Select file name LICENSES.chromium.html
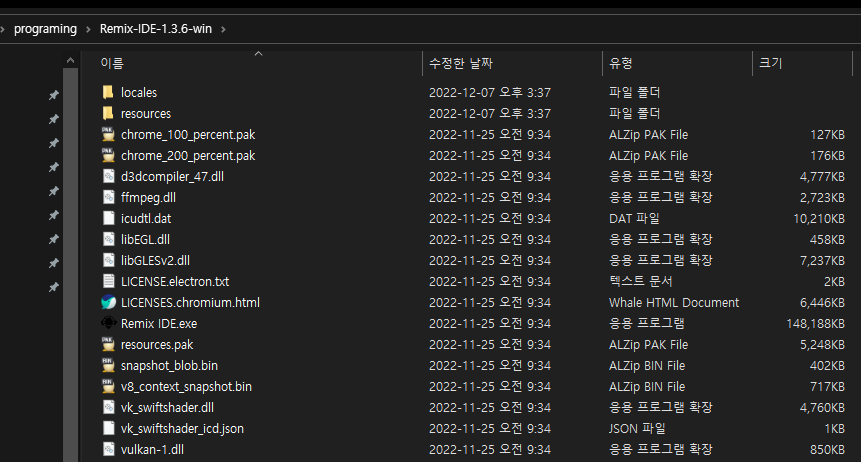Viewport: 861px width, 462px height. point(191,303)
